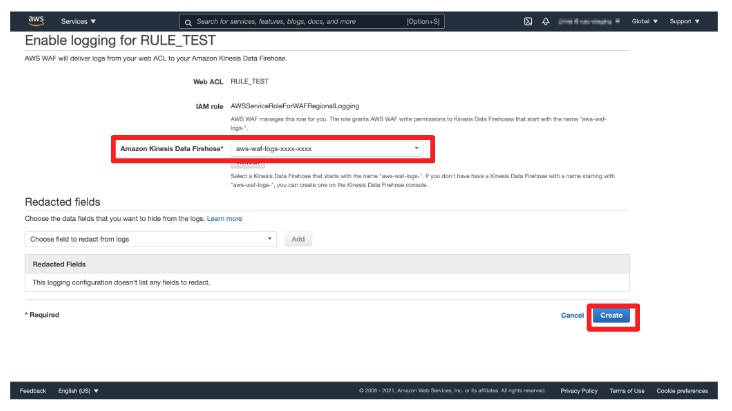Click the Redacted Fields table header

[59, 264]
